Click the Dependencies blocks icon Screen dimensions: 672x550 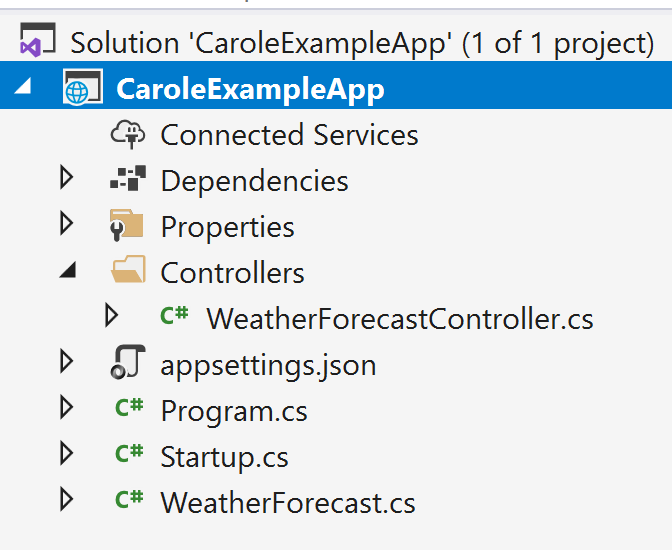[x=128, y=178]
